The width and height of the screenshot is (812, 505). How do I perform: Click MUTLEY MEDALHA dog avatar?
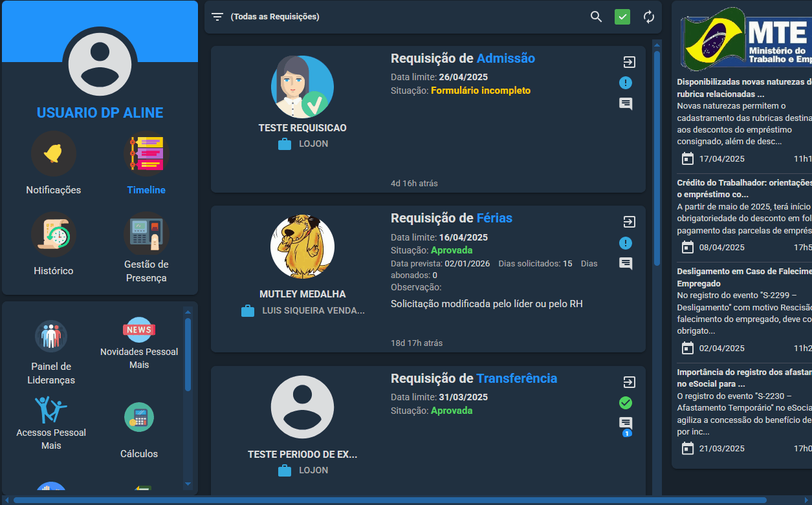(x=302, y=246)
